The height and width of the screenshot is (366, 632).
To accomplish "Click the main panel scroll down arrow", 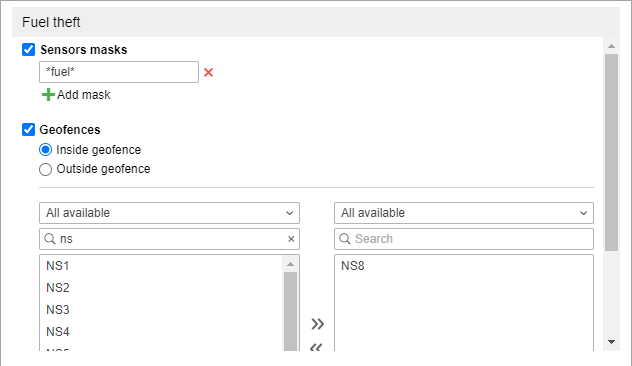I will pyautogui.click(x=611, y=342).
